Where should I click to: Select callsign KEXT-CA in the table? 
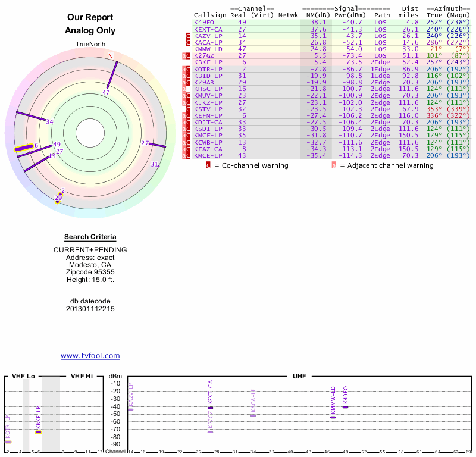[208, 29]
